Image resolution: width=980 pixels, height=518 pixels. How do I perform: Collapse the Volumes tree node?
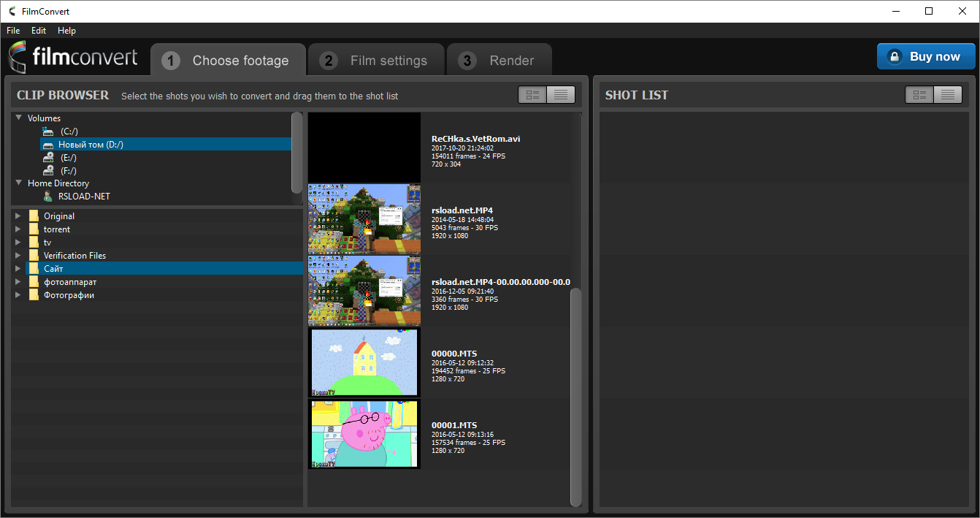19,118
